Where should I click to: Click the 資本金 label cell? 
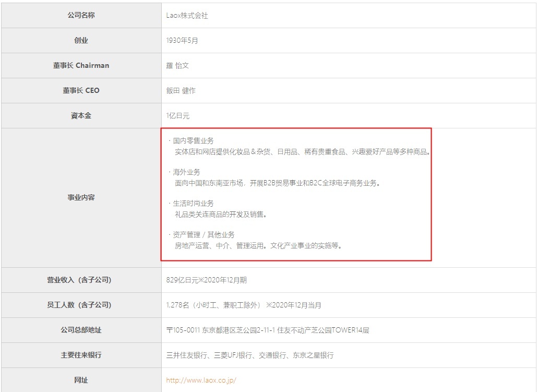click(x=81, y=115)
